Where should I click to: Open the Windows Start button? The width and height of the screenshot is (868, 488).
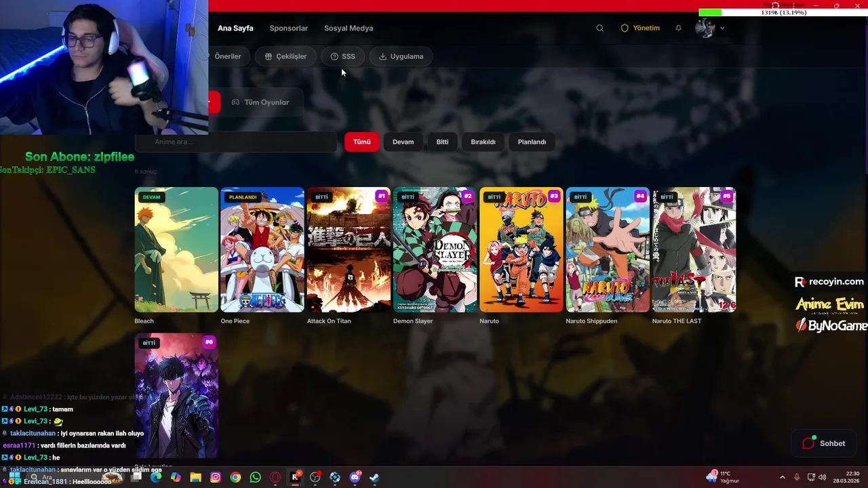pos(14,477)
